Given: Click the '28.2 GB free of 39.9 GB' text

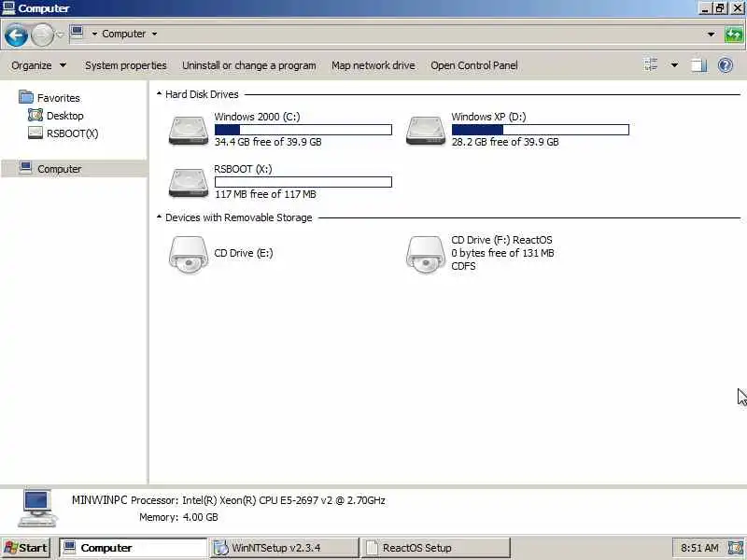Looking at the screenshot, I should (x=505, y=142).
